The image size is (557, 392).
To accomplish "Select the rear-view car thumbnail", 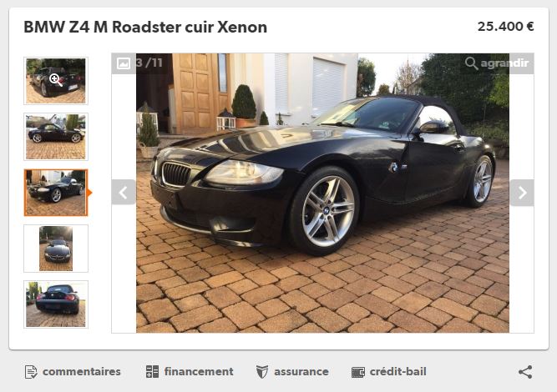I will [56, 304].
